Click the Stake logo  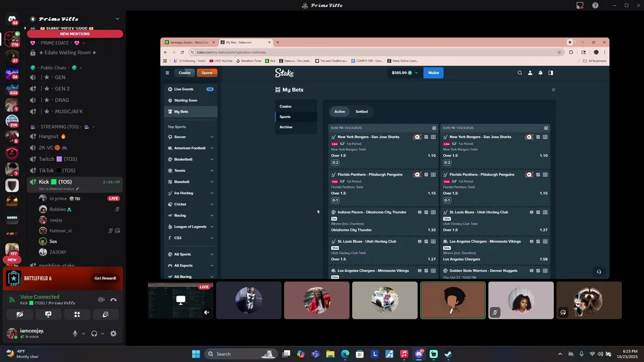(x=284, y=73)
